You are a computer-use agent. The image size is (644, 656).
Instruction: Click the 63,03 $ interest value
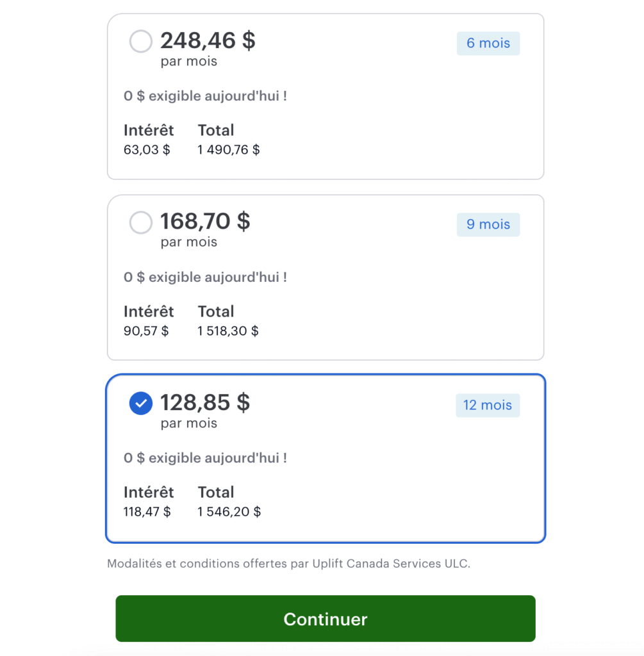click(x=147, y=151)
